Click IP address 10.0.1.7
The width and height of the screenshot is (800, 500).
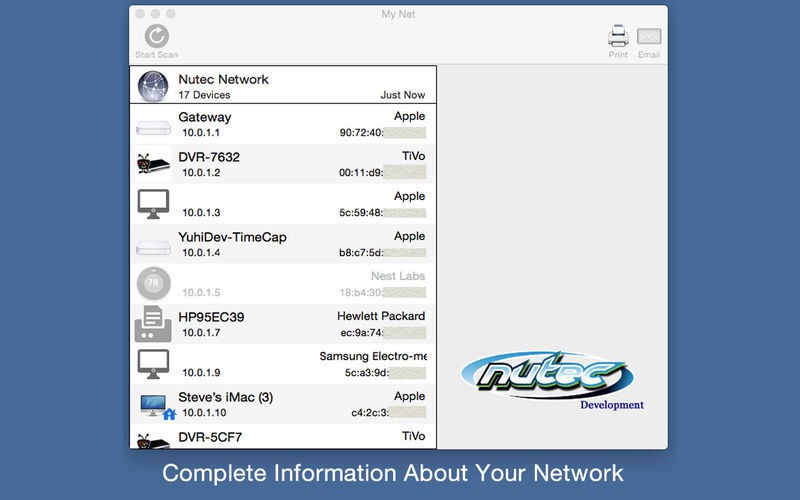coord(201,333)
